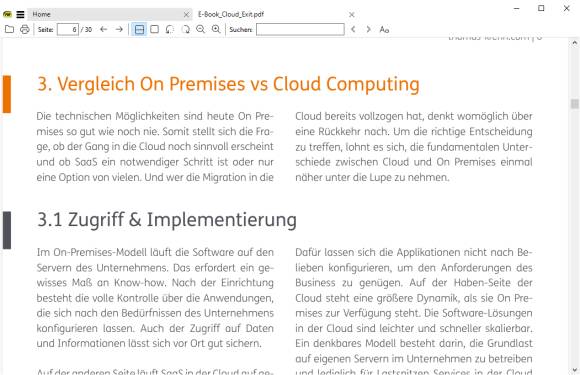Viewport: 580px width, 375px height.
Task: Open file with the folder icon
Action: 9,29
